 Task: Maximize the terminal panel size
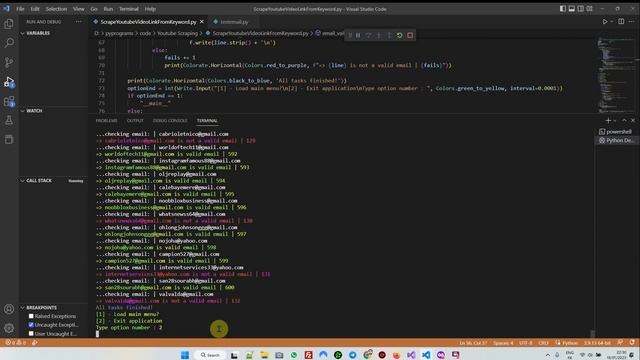(x=624, y=120)
